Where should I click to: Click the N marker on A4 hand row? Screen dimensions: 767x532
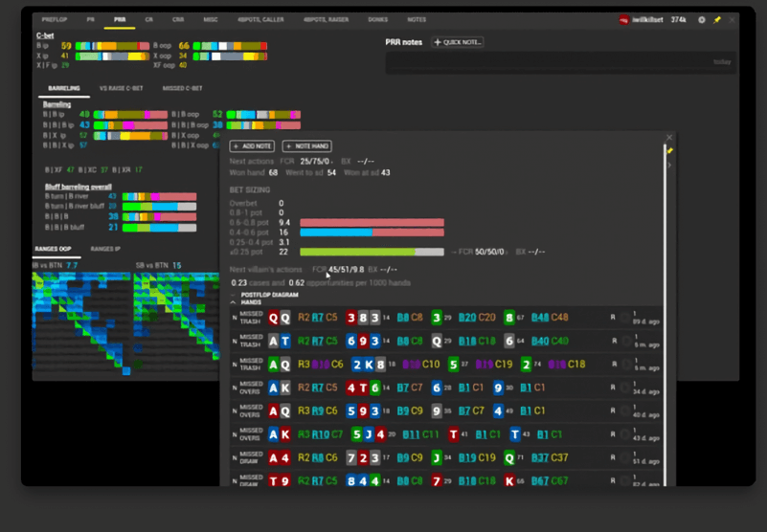(x=235, y=458)
